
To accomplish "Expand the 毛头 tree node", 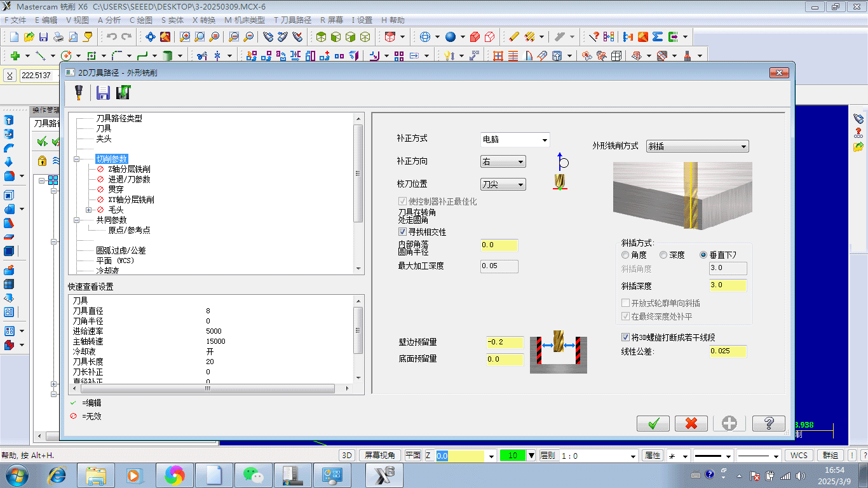I will click(89, 210).
